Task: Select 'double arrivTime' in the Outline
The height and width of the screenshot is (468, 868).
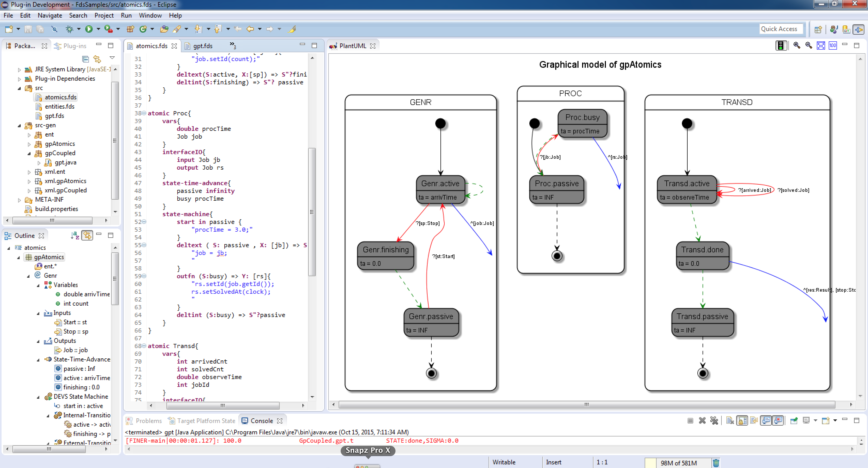Action: click(87, 294)
